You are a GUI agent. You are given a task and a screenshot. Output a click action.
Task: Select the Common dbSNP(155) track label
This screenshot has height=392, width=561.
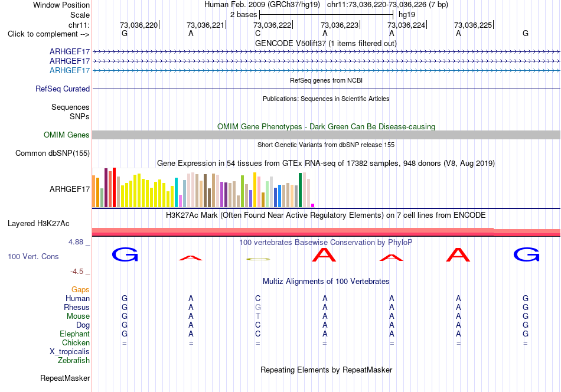click(x=53, y=153)
